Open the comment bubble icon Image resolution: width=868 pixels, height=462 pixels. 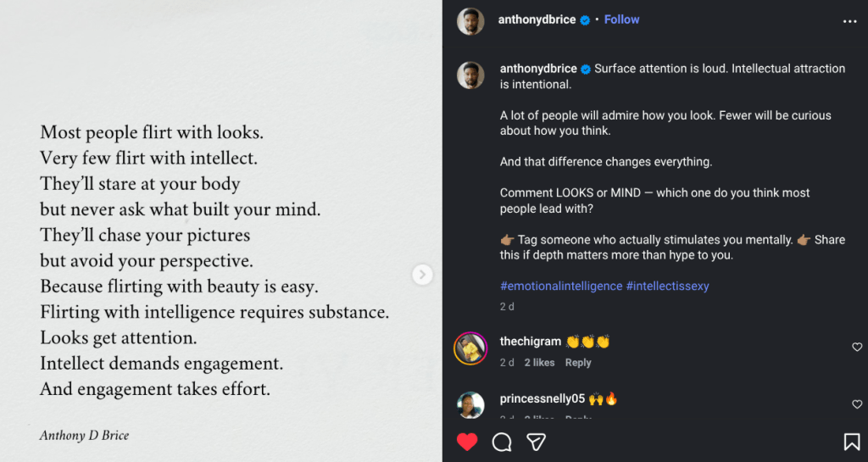(x=502, y=442)
